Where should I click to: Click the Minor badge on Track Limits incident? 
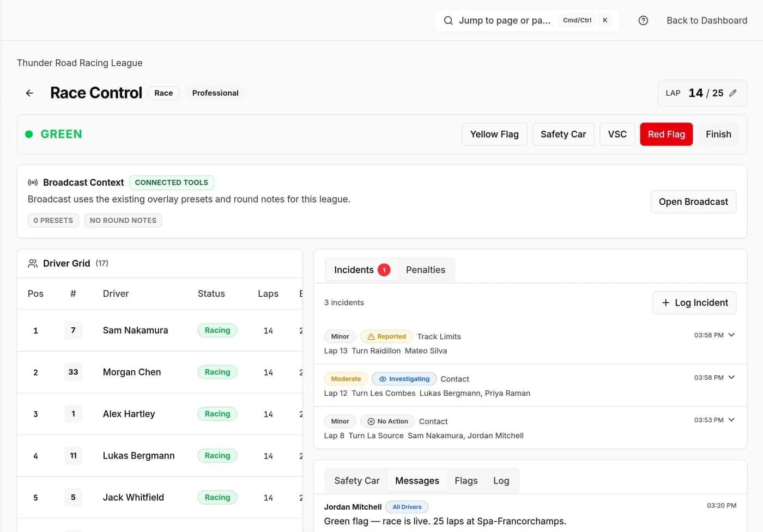click(340, 337)
